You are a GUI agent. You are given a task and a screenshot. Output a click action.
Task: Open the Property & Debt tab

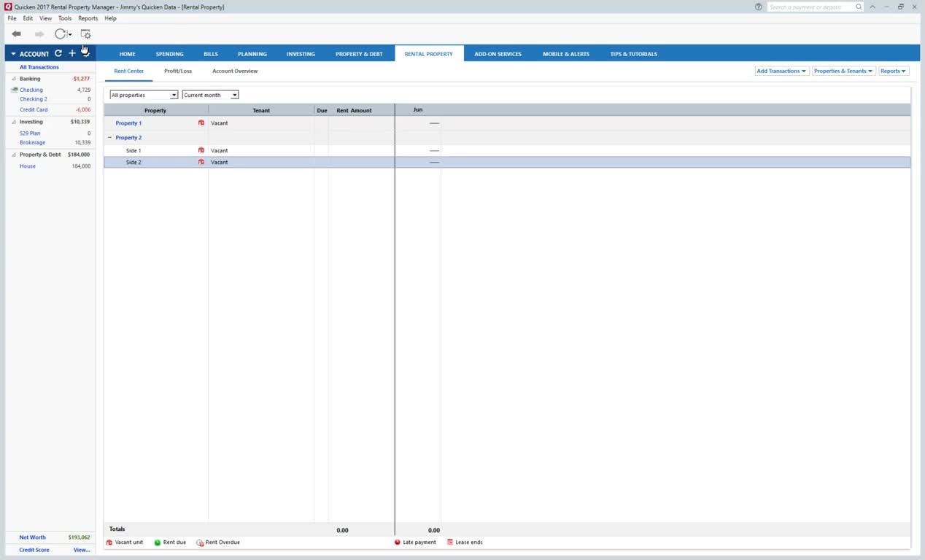[359, 54]
